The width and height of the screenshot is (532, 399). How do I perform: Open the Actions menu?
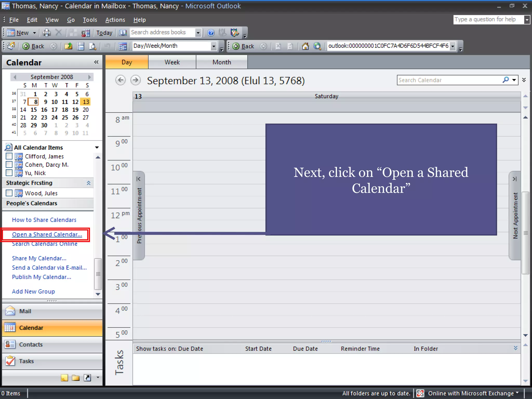click(115, 20)
